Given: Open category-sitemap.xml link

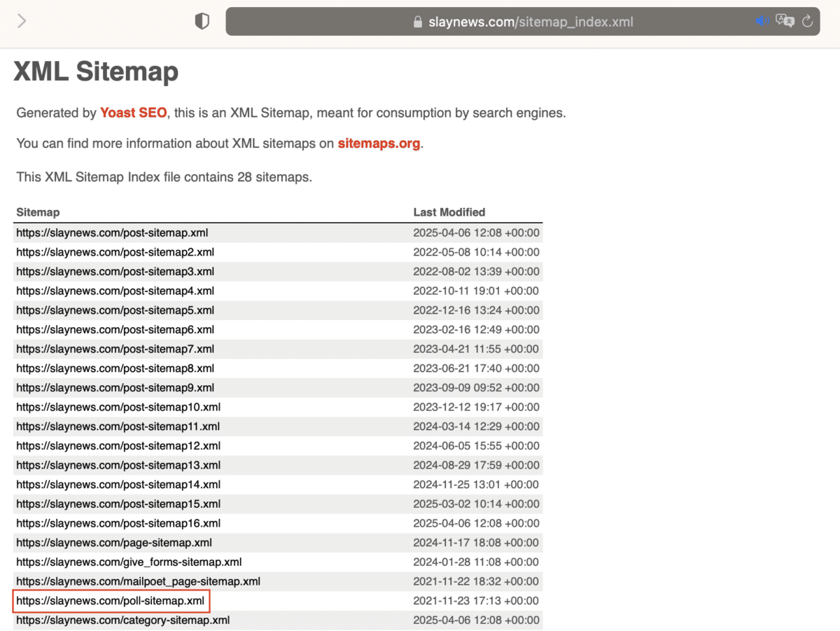Looking at the screenshot, I should point(123,620).
